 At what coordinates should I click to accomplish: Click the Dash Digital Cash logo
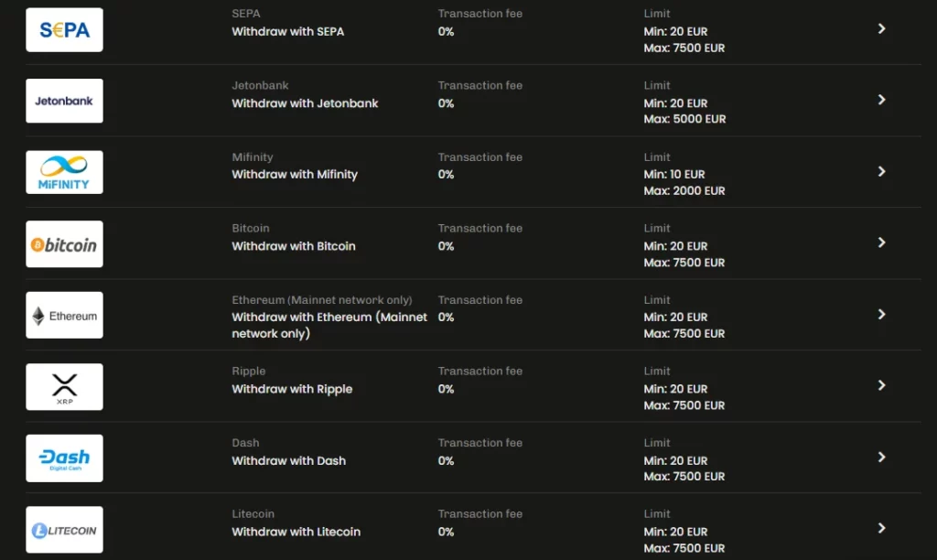coord(64,458)
